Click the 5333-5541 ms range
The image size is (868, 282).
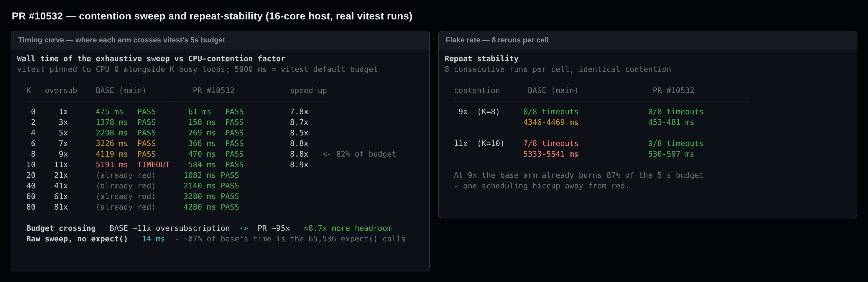pos(550,154)
